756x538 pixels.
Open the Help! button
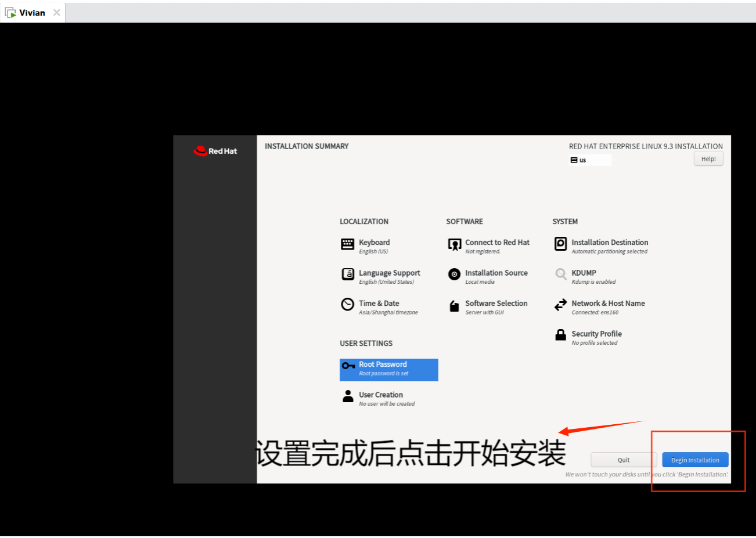coord(708,159)
